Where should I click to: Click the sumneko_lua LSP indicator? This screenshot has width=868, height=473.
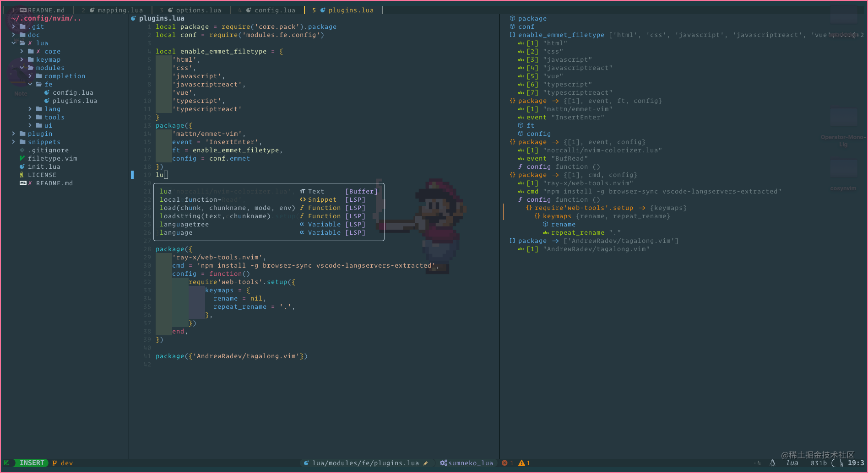467,463
